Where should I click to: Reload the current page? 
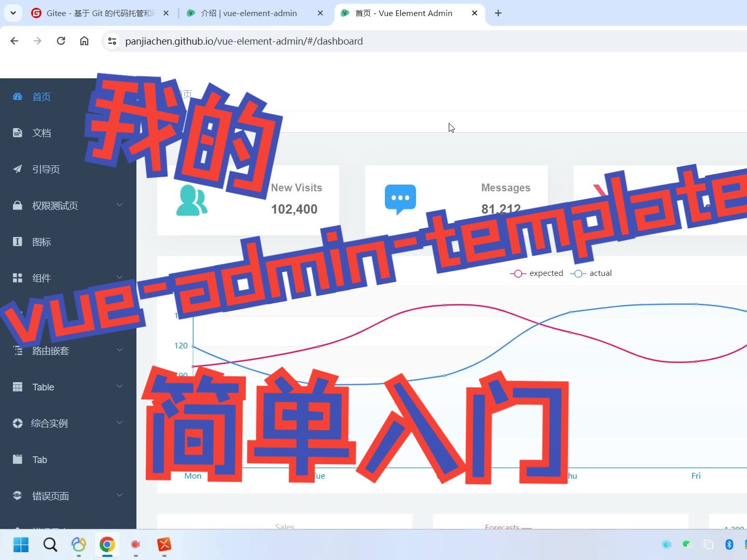click(61, 41)
